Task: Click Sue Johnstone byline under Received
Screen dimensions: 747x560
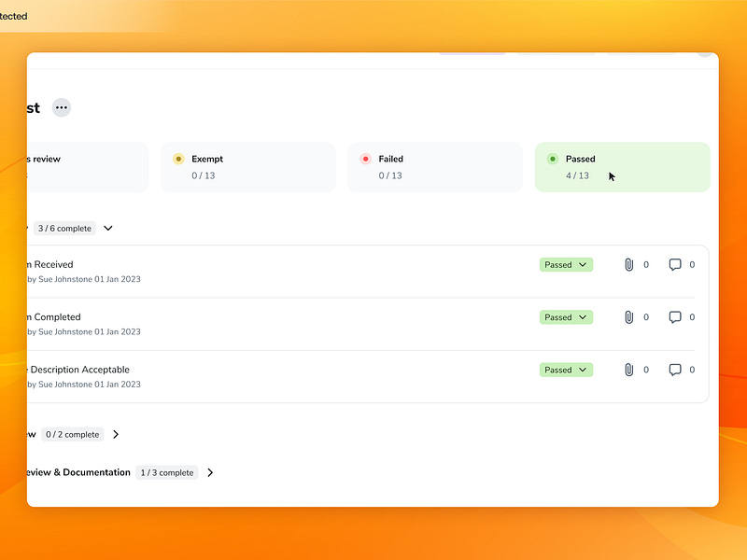Action: pos(84,279)
